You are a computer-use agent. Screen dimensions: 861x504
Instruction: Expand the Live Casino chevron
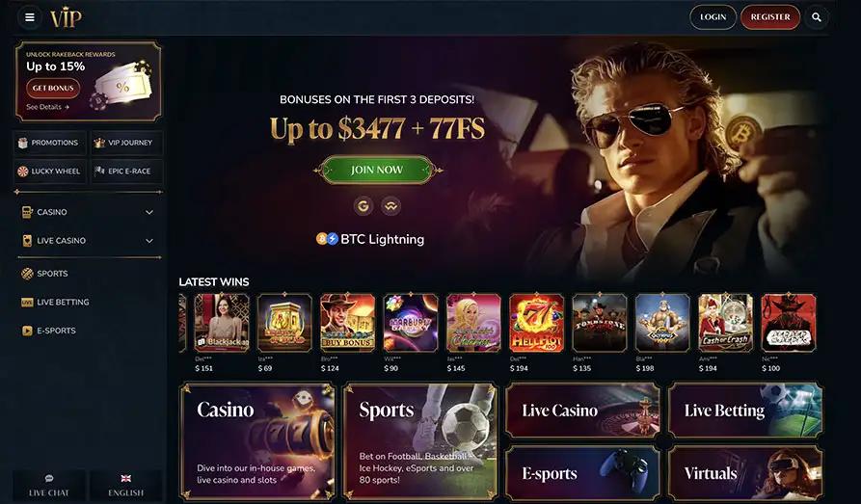tap(149, 241)
